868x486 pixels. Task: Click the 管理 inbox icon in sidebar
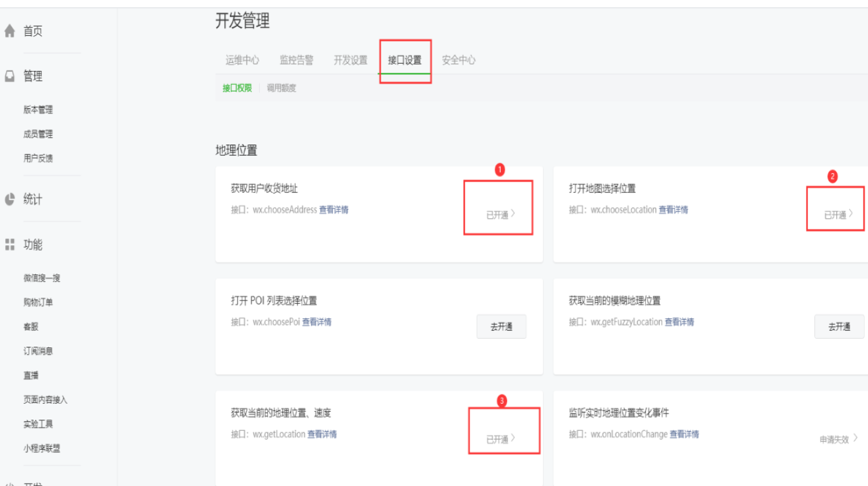coord(9,76)
